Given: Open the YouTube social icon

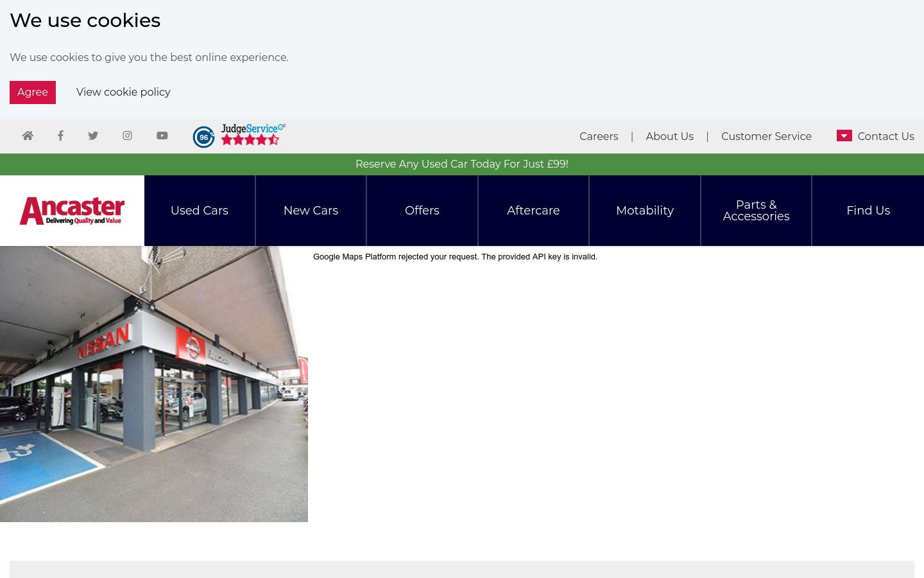Looking at the screenshot, I should 162,136.
